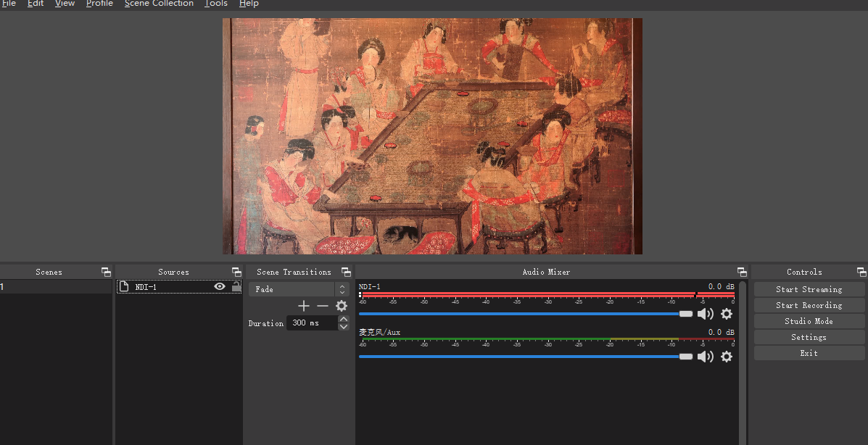Click Start Streaming
868x445 pixels.
(x=809, y=289)
